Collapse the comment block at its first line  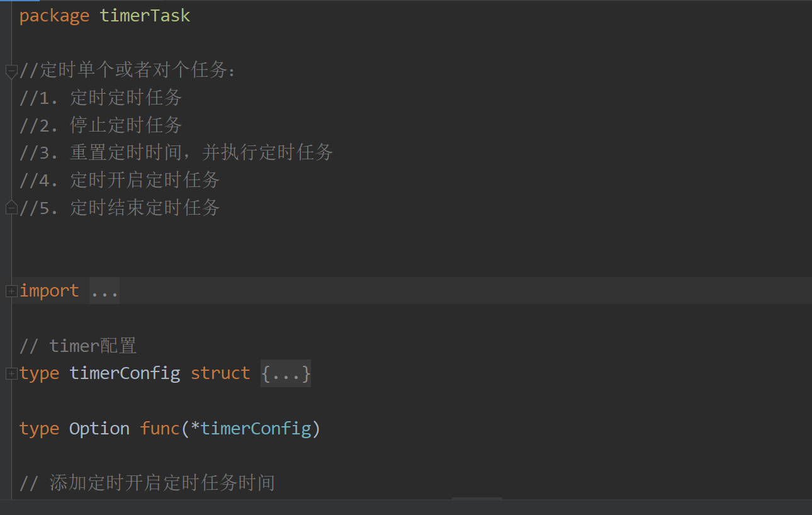pos(11,71)
